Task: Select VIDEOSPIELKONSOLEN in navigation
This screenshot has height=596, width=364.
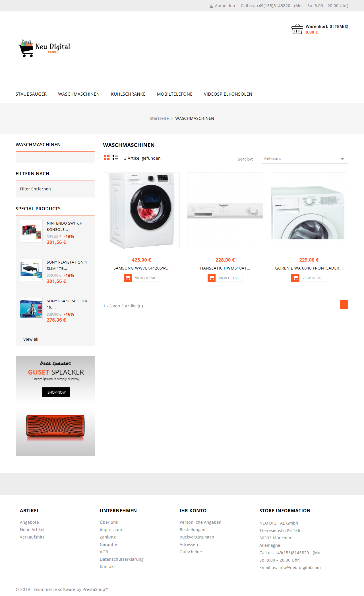Action: pyautogui.click(x=228, y=94)
